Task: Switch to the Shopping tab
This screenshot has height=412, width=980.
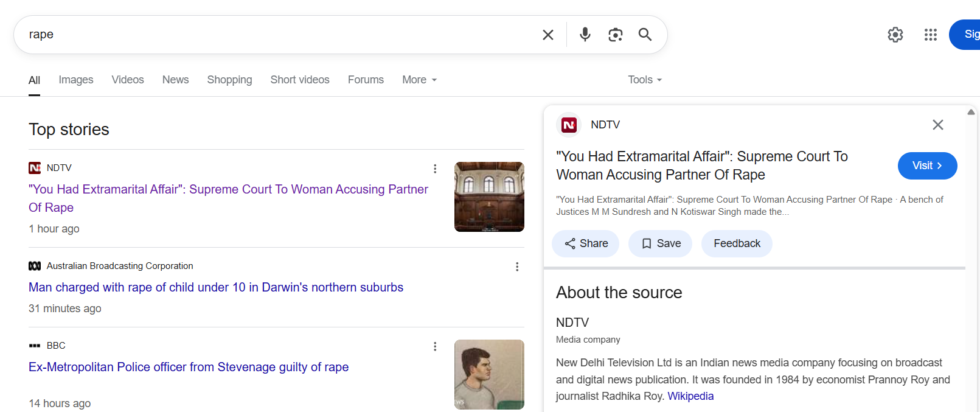Action: (229, 80)
